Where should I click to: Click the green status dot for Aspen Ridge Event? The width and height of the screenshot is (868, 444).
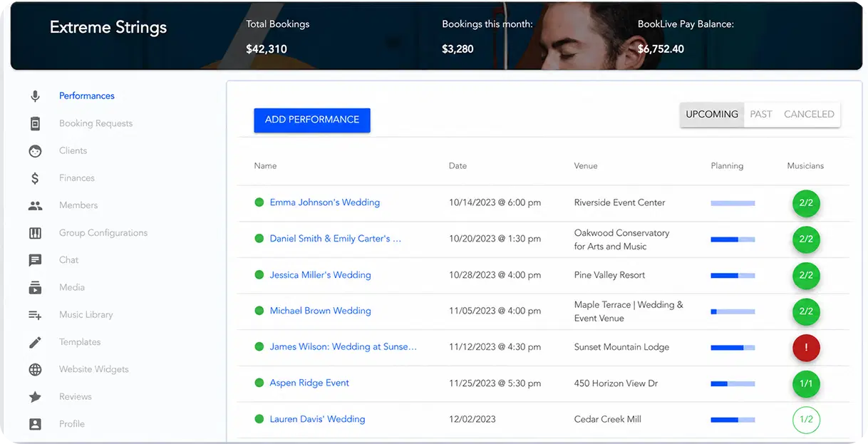tap(259, 383)
